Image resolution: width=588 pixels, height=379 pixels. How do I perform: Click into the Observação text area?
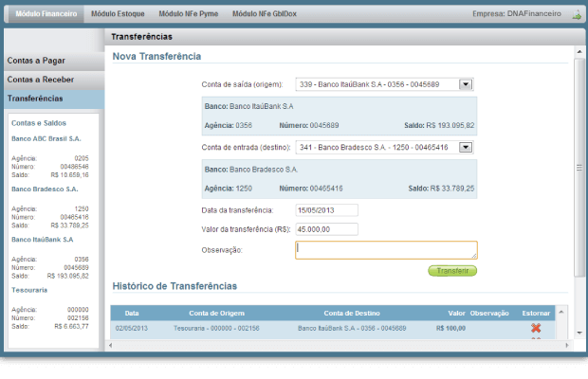(x=386, y=250)
